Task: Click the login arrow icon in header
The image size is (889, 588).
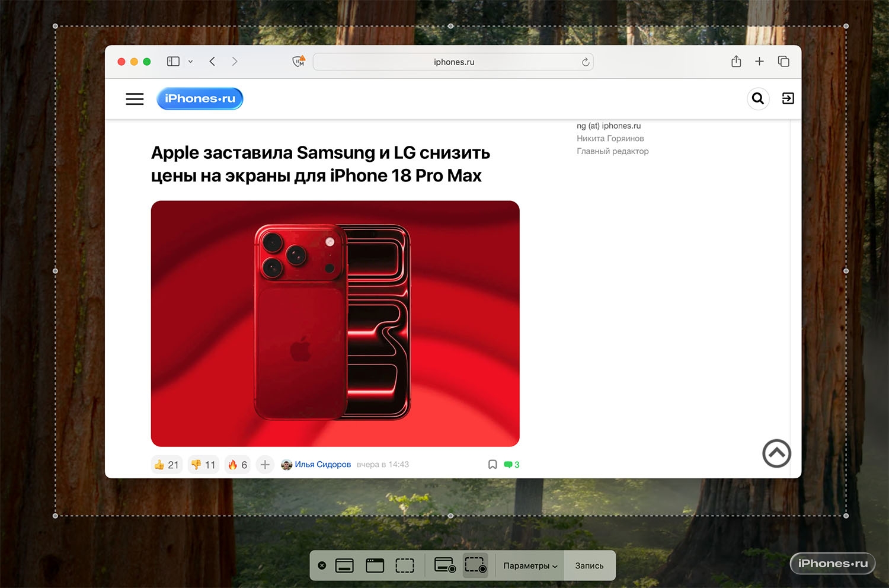Action: tap(788, 98)
